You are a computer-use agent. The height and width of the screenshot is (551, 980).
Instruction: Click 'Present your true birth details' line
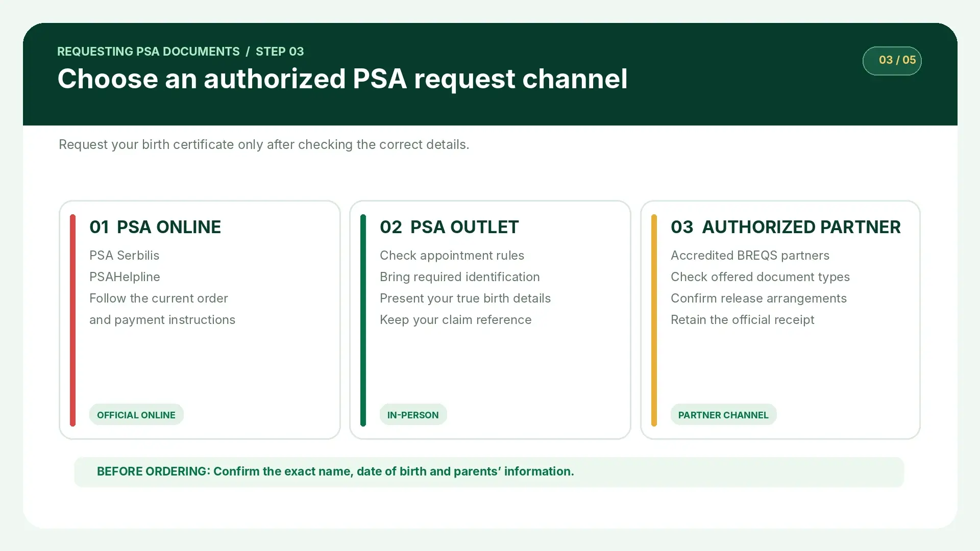pyautogui.click(x=465, y=298)
